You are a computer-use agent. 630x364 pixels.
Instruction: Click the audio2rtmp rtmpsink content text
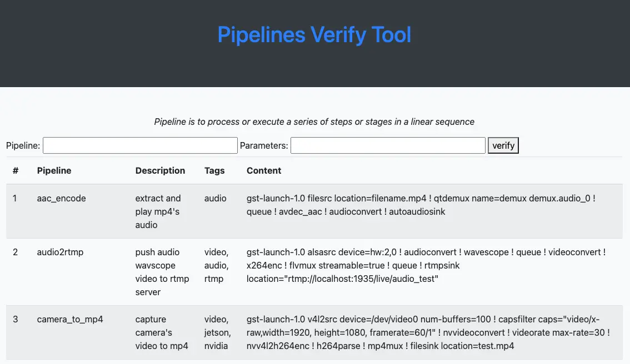426,265
